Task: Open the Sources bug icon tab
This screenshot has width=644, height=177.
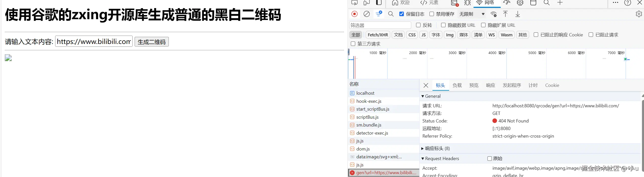Action: [x=468, y=3]
